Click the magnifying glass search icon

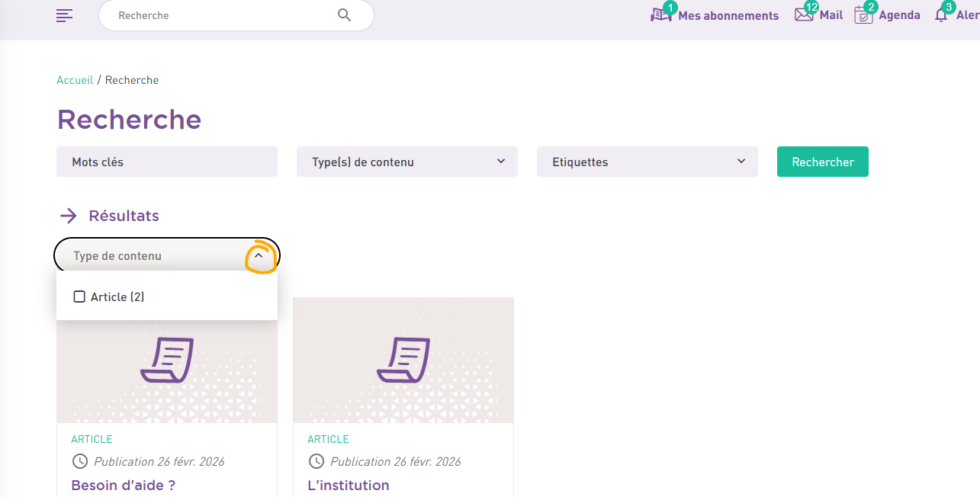[344, 15]
